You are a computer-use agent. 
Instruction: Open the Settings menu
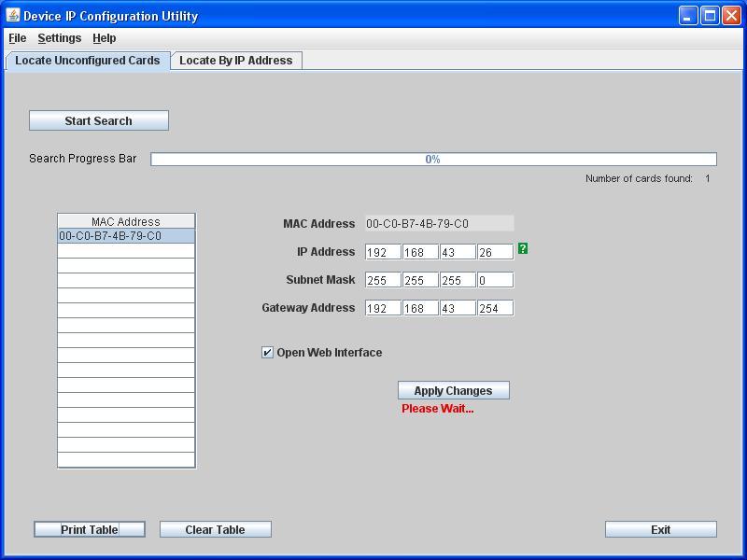coord(58,38)
